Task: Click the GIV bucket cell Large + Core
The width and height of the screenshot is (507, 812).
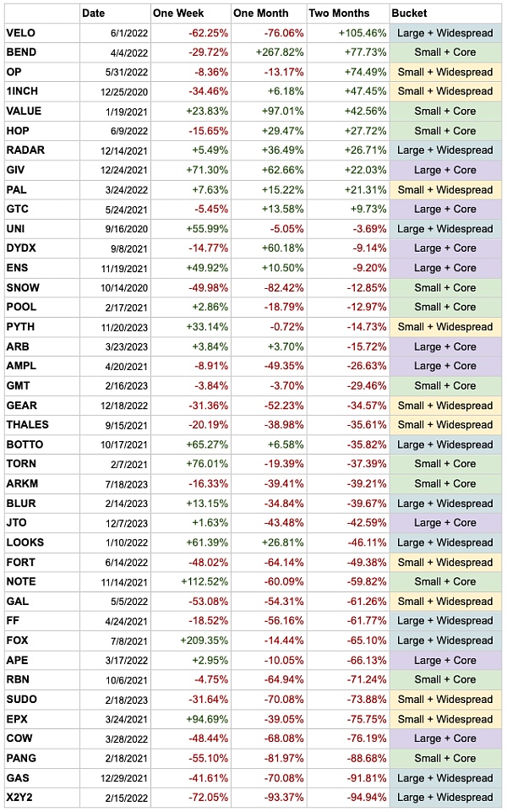Action: [444, 170]
